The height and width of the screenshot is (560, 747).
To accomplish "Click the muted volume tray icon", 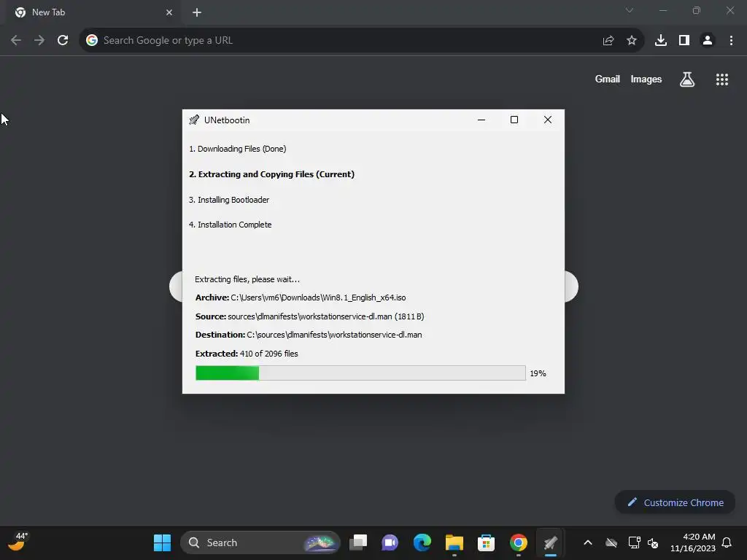I will pos(653,542).
